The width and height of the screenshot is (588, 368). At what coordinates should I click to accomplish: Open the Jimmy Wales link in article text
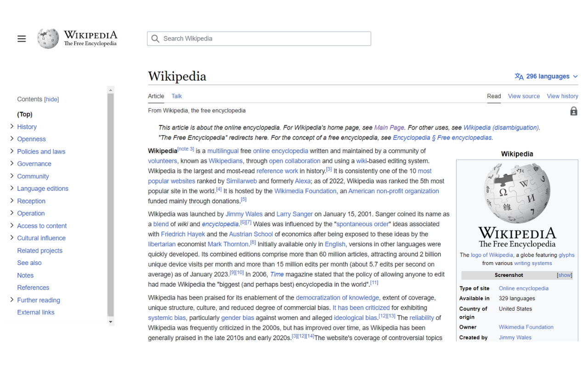(244, 214)
